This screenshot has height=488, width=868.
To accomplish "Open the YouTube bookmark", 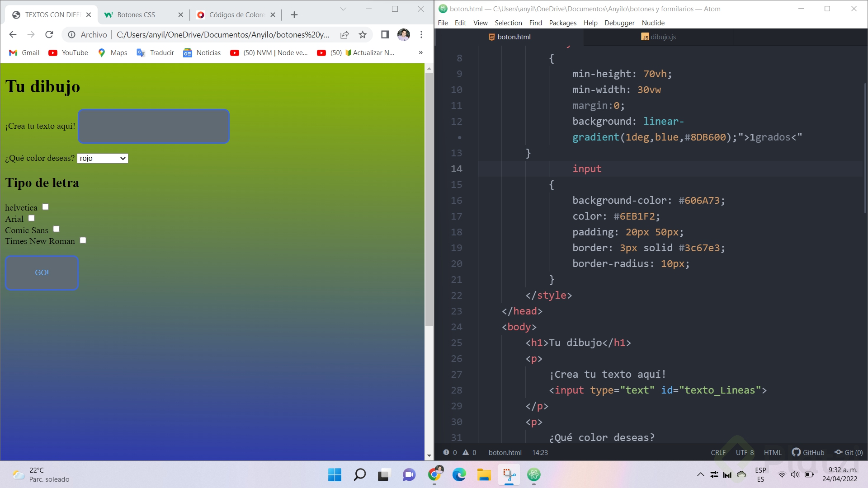I will [68, 52].
